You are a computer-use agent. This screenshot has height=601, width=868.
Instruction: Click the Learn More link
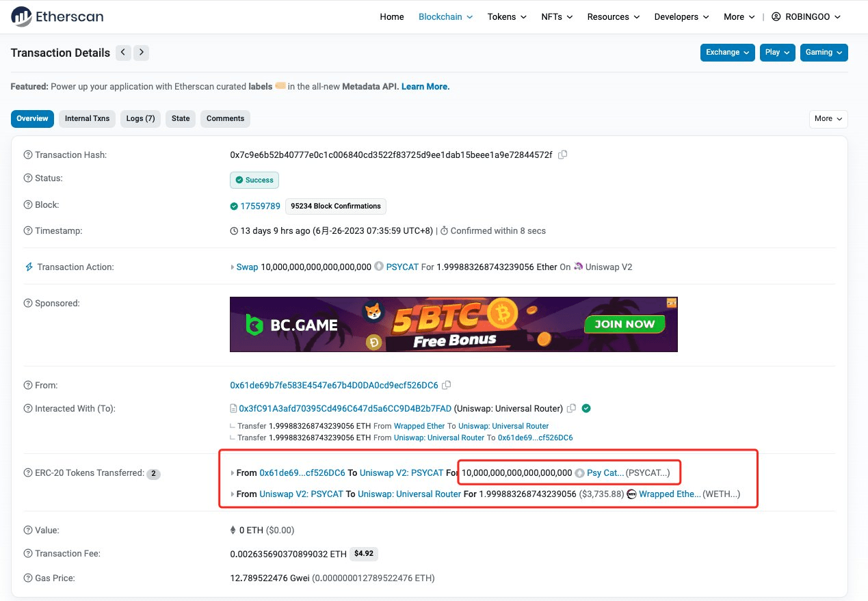point(425,87)
